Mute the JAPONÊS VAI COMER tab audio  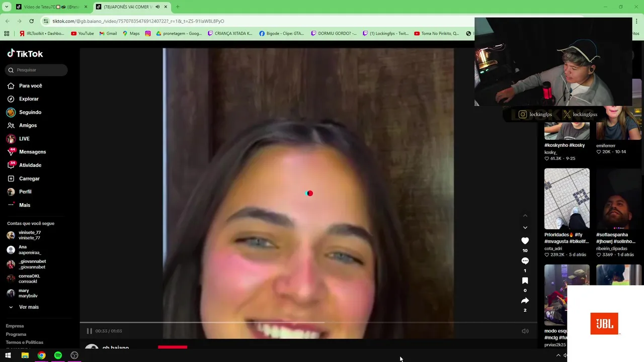point(157,7)
